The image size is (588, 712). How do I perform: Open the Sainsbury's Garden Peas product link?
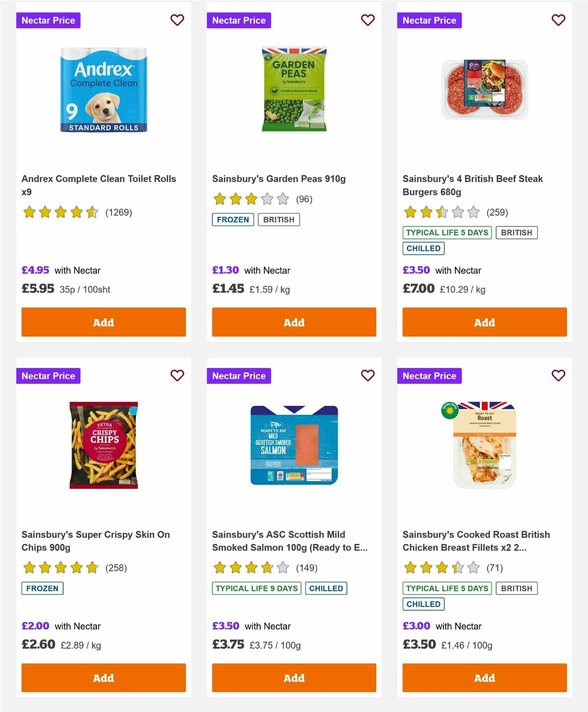(x=278, y=179)
